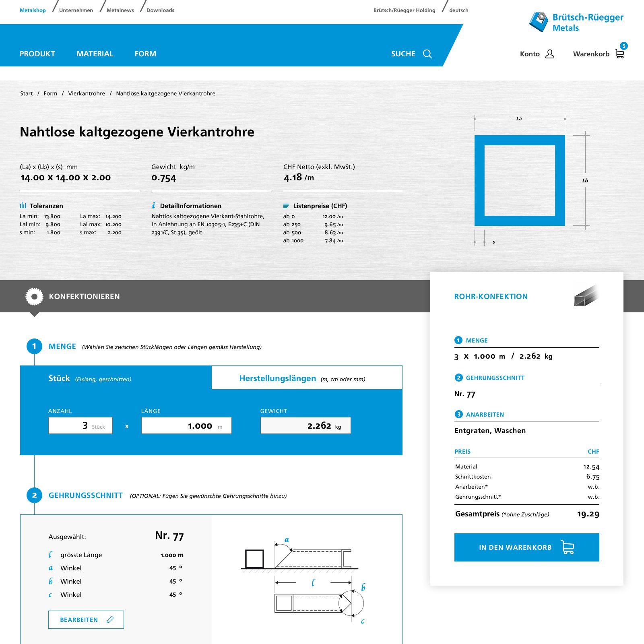Open the MATERIAL menu
This screenshot has height=644, width=644.
95,54
